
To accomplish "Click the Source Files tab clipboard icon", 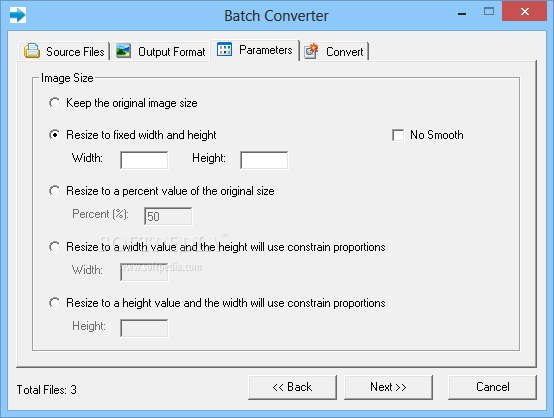I will coord(32,51).
